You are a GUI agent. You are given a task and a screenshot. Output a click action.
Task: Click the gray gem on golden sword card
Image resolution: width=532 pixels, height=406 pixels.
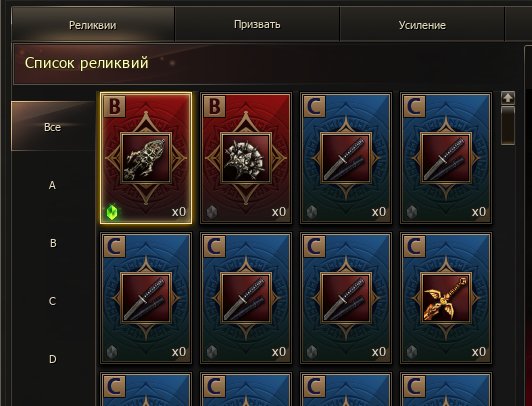(412, 352)
